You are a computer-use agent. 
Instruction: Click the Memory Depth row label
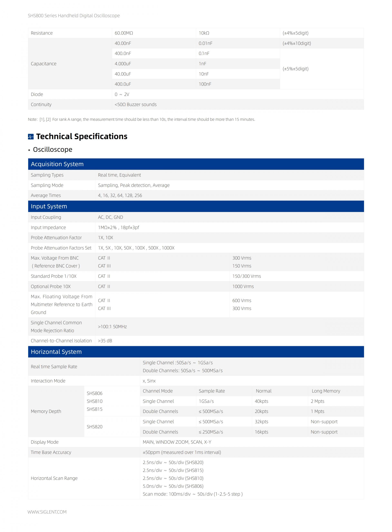tap(46, 411)
